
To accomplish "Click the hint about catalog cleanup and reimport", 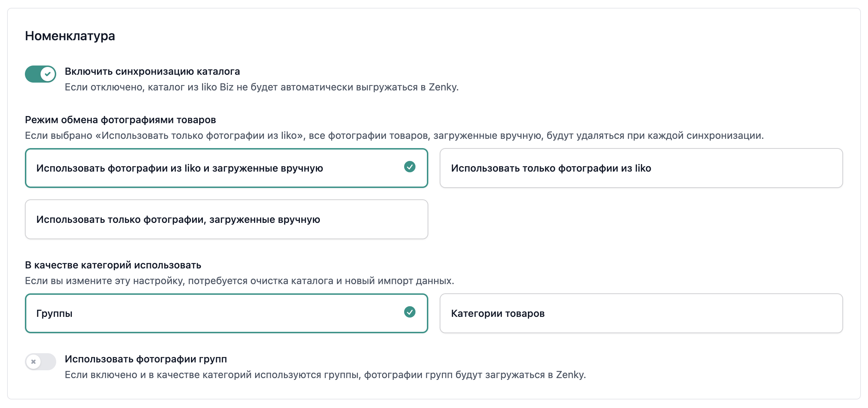I will point(239,281).
